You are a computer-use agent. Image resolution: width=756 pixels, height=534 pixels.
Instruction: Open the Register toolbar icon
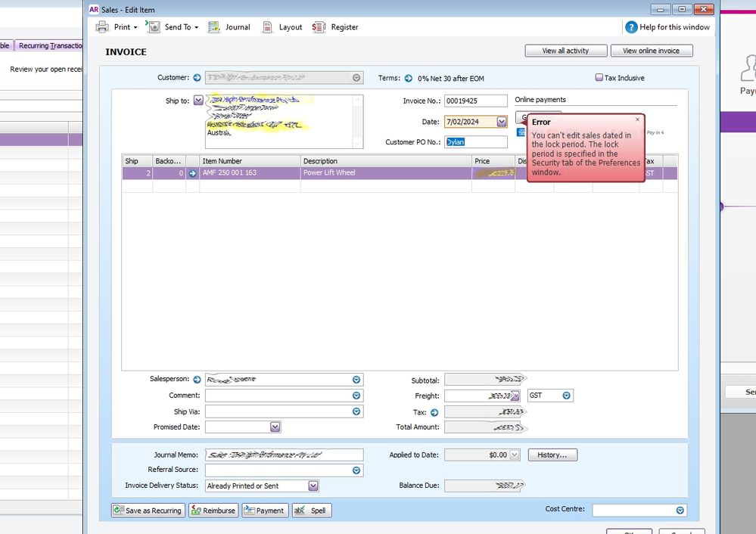click(x=319, y=27)
